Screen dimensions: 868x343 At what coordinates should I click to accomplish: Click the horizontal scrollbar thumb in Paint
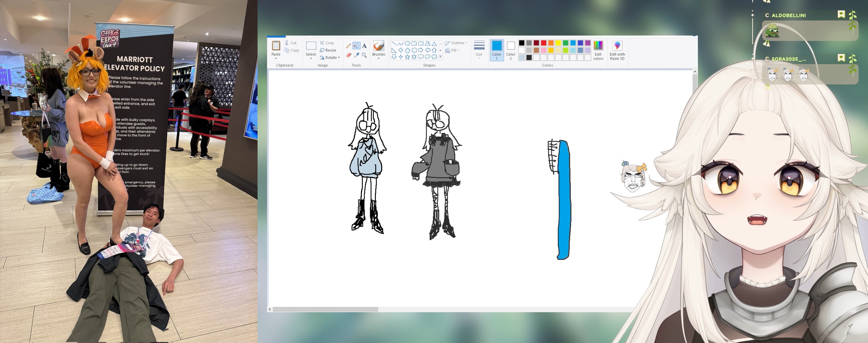pos(325,309)
